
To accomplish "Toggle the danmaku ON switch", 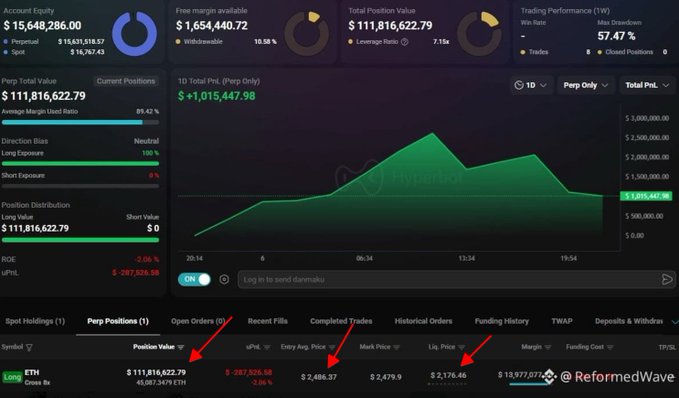I will coord(194,279).
